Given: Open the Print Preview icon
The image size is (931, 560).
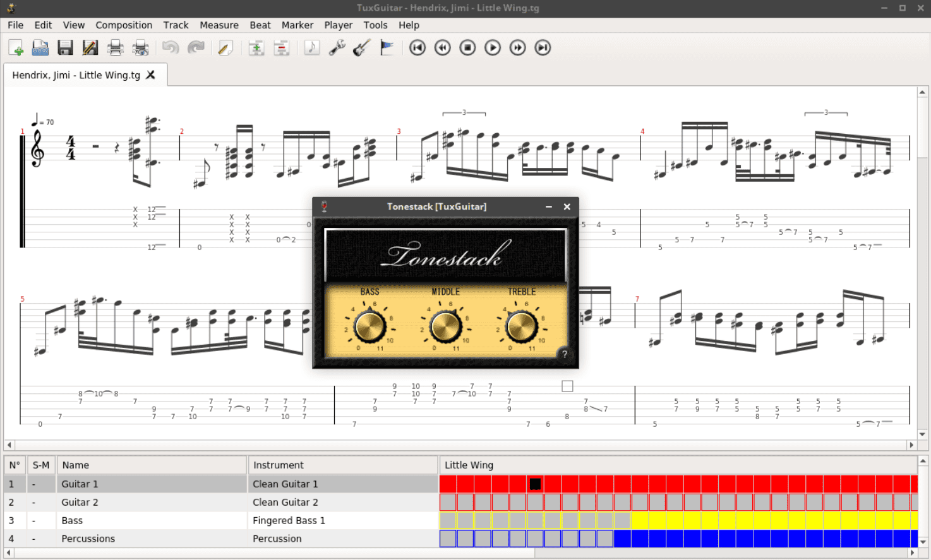Looking at the screenshot, I should [x=141, y=47].
